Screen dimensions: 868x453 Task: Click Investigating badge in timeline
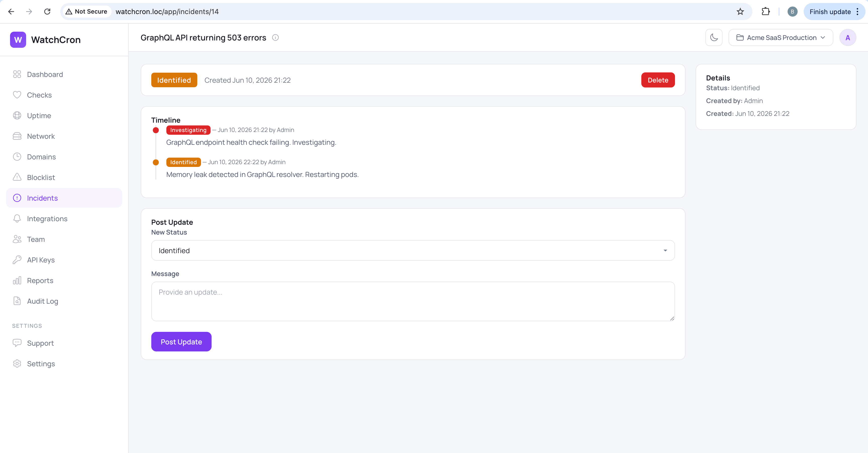coord(188,130)
